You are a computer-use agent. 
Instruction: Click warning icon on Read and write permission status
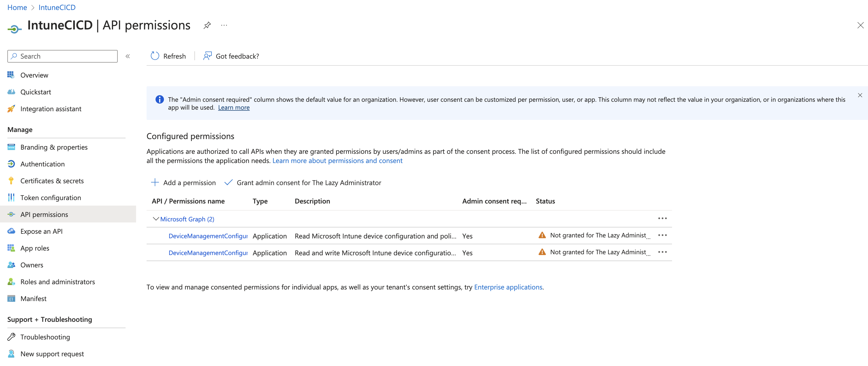click(542, 252)
